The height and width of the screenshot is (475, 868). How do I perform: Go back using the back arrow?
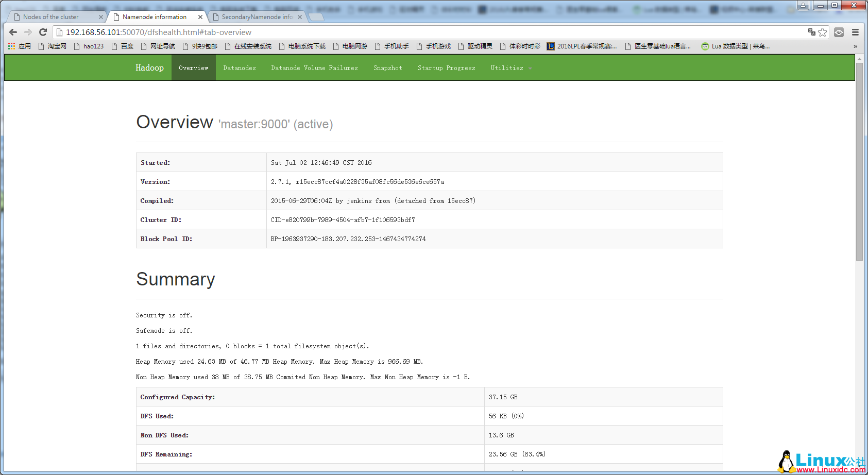coord(13,32)
